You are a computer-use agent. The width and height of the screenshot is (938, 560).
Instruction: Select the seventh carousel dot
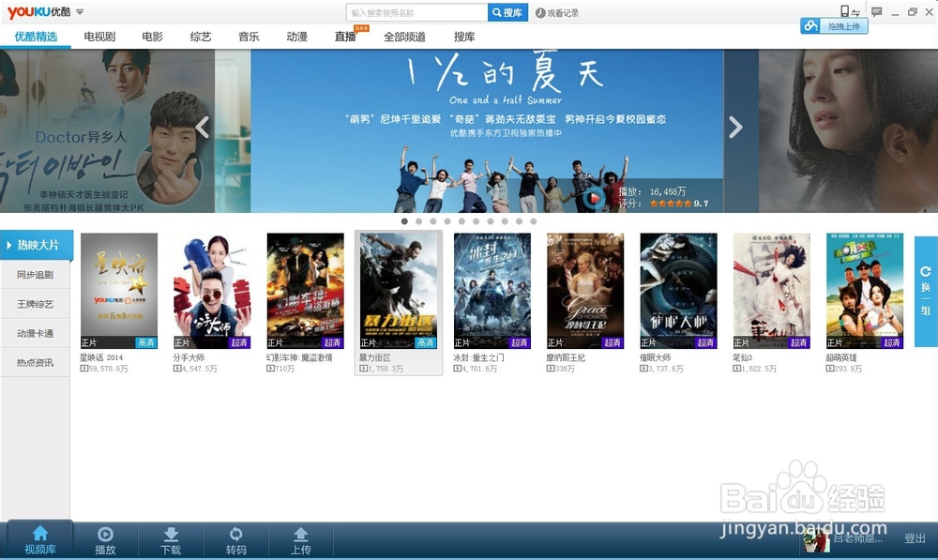coord(491,221)
